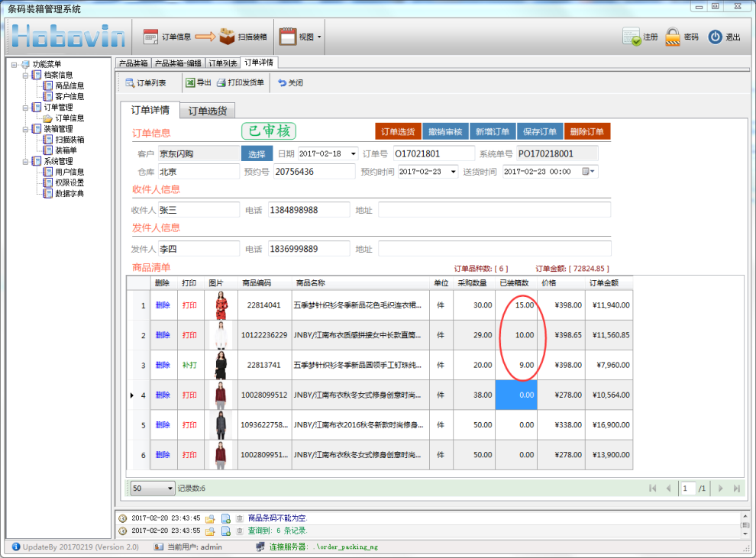Screen dimensions: 756x558
Task: Open the page size 50 dropdown
Action: pos(170,488)
